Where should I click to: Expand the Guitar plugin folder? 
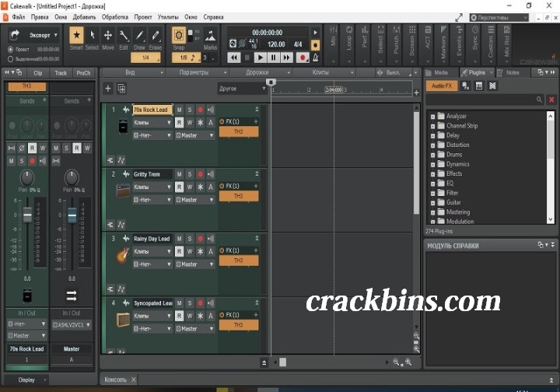click(433, 203)
